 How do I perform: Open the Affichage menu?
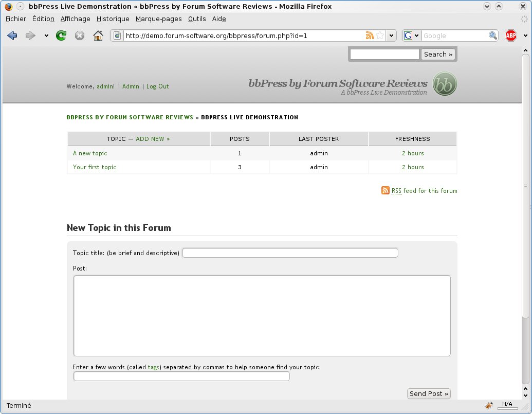(76, 19)
